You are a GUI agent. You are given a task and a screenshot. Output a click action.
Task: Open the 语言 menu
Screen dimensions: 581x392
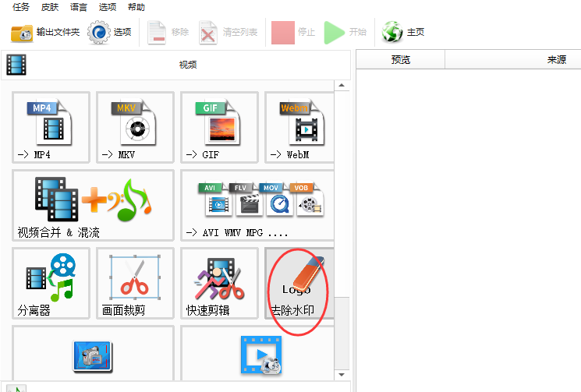[x=78, y=7]
